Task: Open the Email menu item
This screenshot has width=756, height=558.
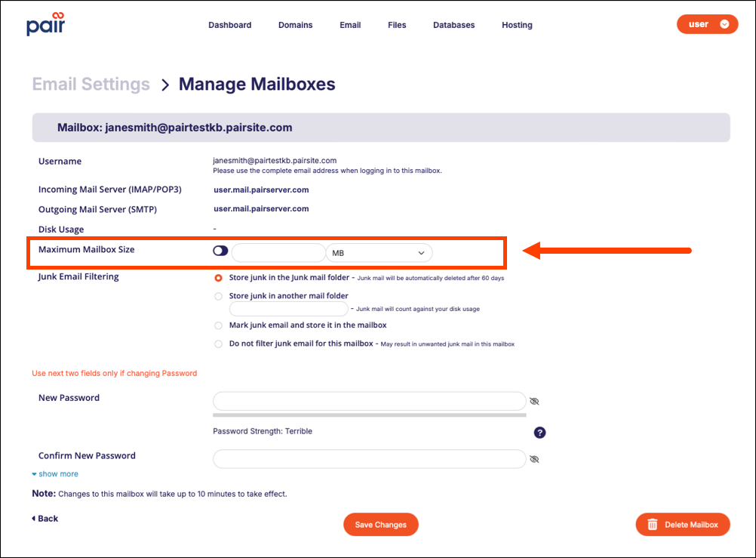Action: 350,25
